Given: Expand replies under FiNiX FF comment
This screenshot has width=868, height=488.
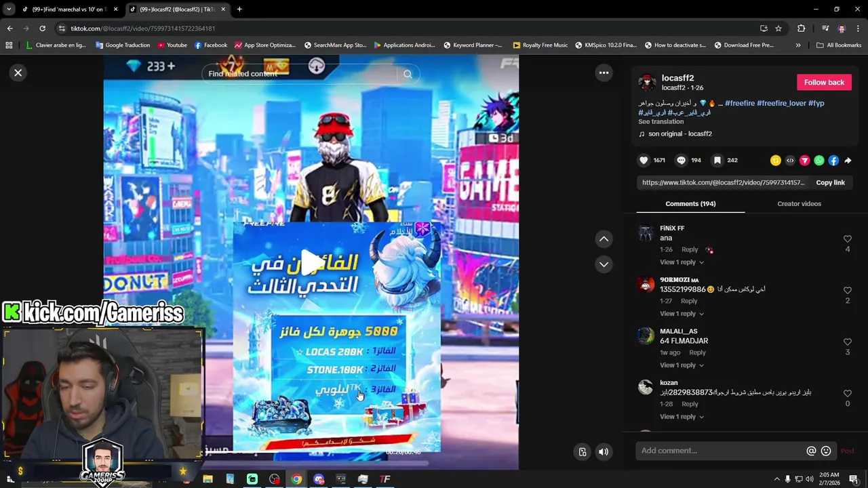Looking at the screenshot, I should click(682, 262).
